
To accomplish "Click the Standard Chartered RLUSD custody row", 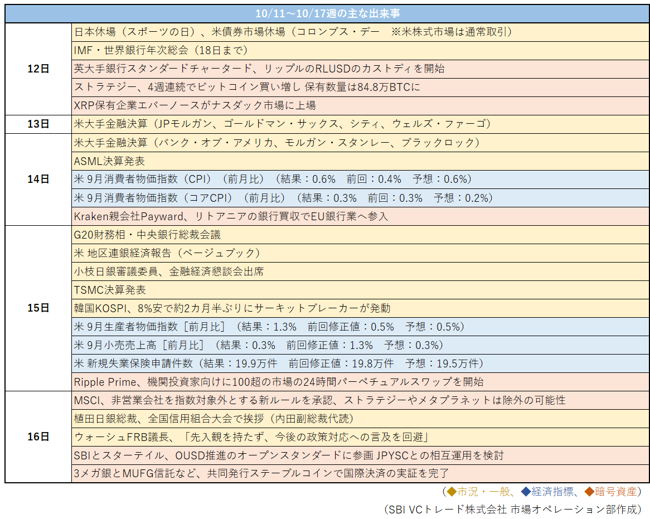I will (360, 69).
